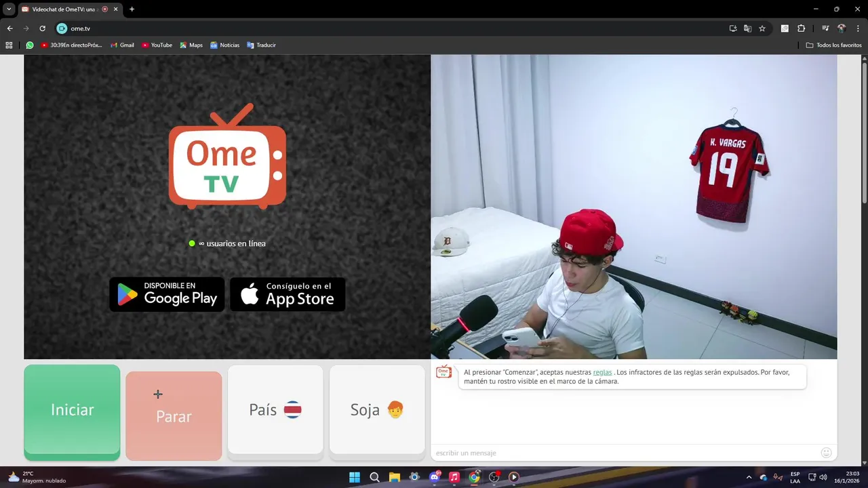Open the WhatsApp bookmark icon
The height and width of the screenshot is (488, 868).
[x=30, y=45]
